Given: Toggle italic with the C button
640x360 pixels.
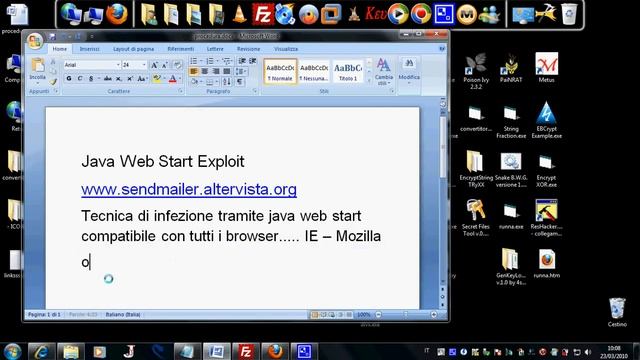Looking at the screenshot, I should tap(80, 78).
